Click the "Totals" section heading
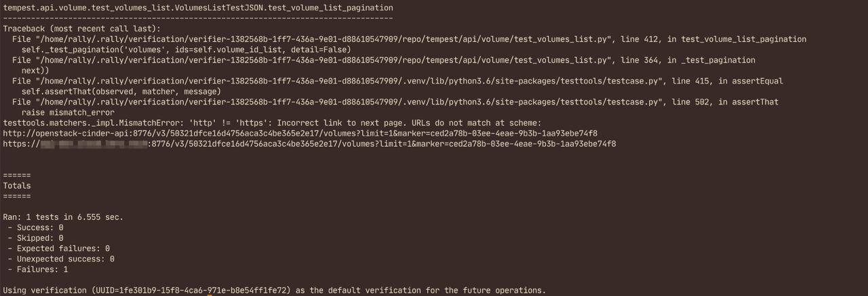The width and height of the screenshot is (868, 296). point(17,185)
